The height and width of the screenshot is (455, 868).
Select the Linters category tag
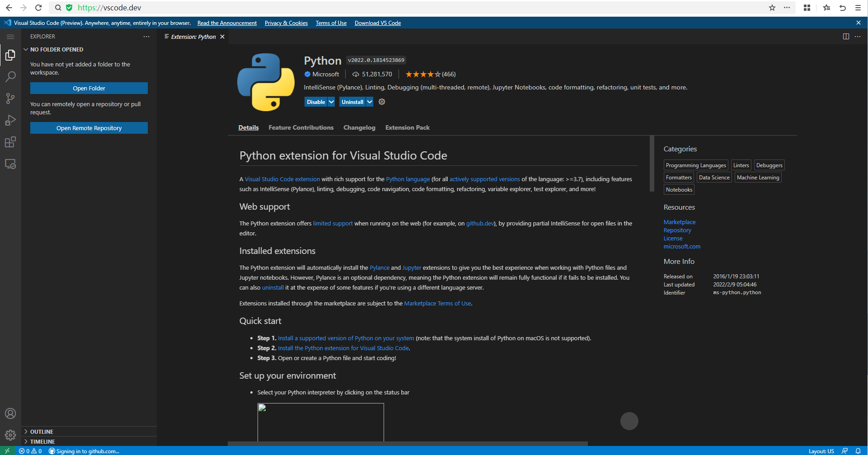741,165
